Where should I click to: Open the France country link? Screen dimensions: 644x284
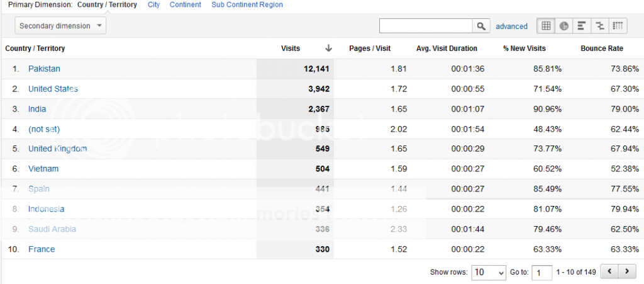point(42,249)
